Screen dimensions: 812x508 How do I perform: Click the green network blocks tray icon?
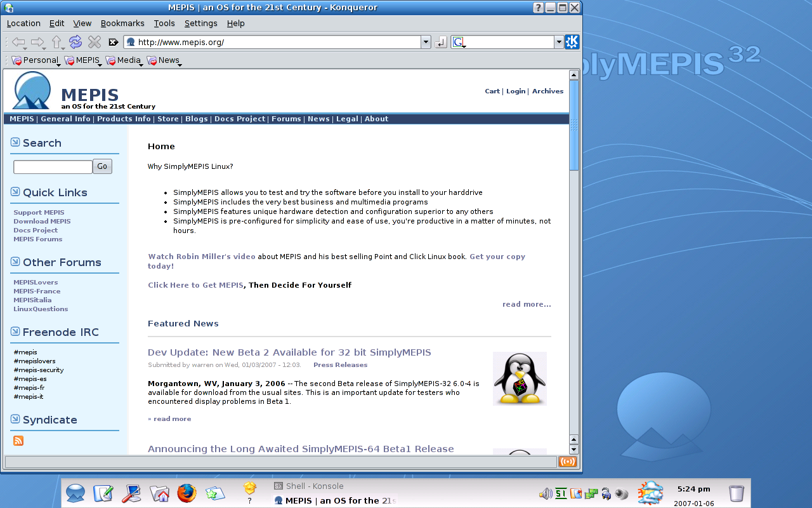[591, 493]
